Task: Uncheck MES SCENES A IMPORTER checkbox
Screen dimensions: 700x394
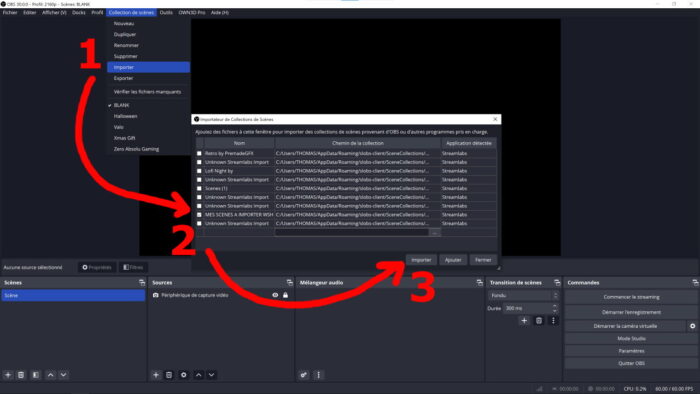Action: (x=199, y=215)
